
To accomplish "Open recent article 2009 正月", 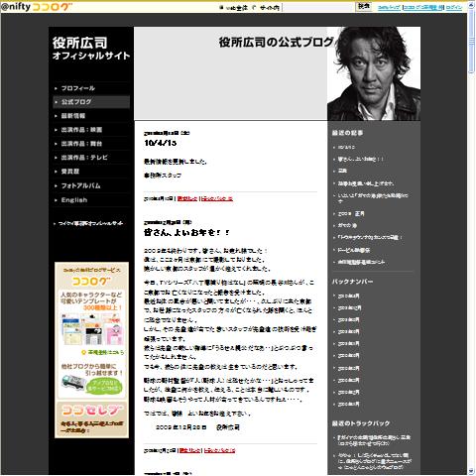I will [x=351, y=214].
